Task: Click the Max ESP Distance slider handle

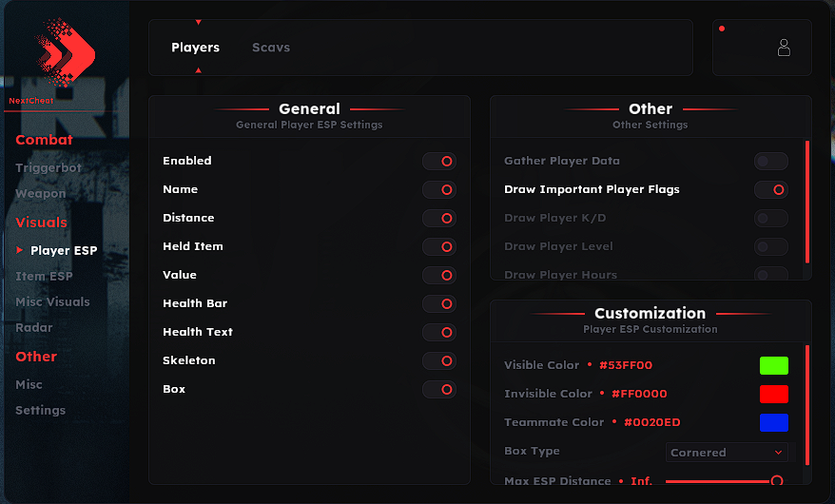Action: pos(777,481)
